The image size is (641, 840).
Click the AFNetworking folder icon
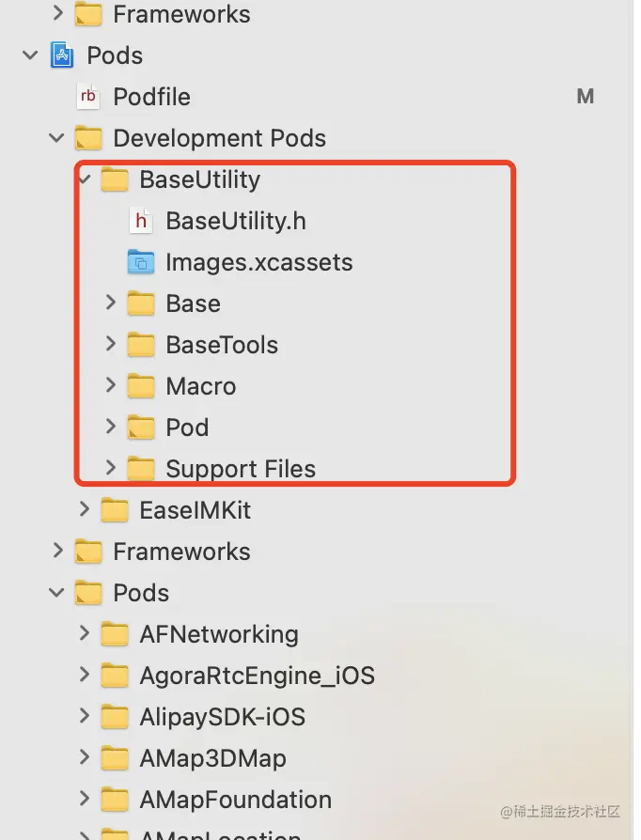(x=115, y=634)
